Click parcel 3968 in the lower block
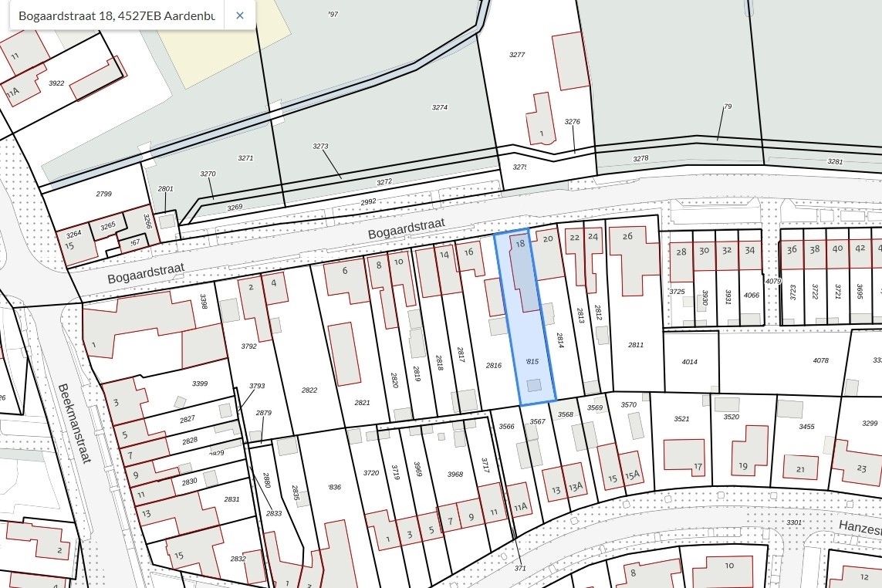 click(455, 474)
